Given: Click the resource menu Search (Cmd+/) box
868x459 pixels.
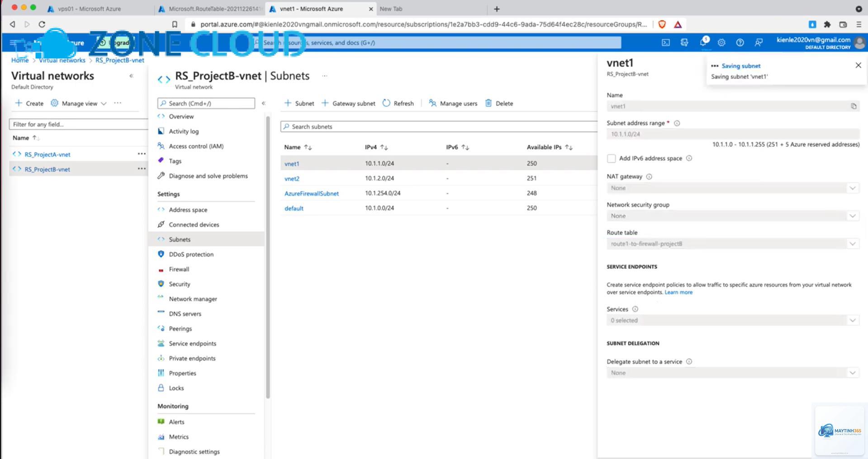Looking at the screenshot, I should (x=206, y=104).
